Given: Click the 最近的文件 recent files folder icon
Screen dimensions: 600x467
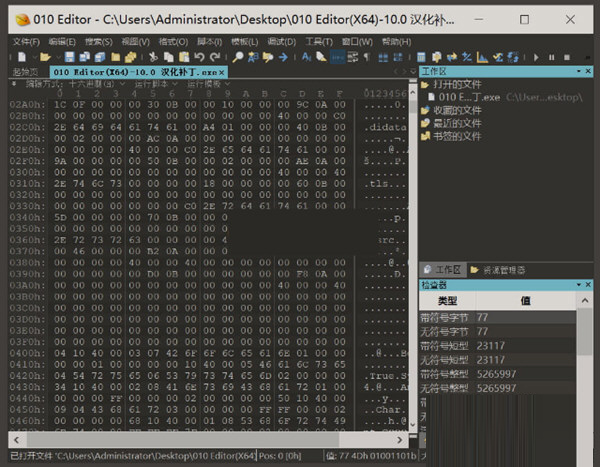Looking at the screenshot, I should [x=426, y=122].
